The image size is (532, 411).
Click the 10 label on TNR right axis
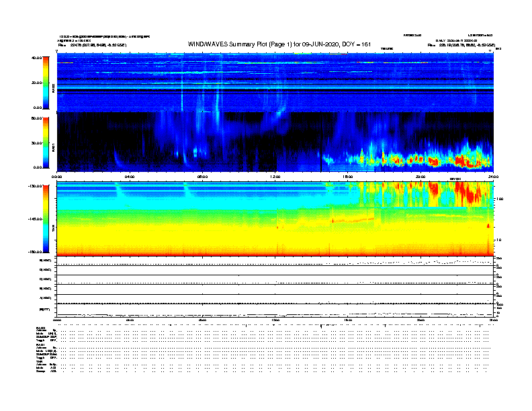[499, 240]
